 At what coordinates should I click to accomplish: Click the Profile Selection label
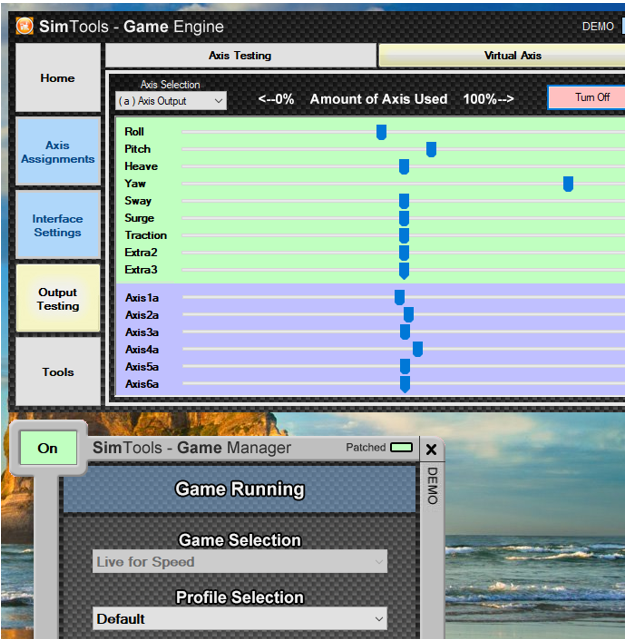coord(240,597)
